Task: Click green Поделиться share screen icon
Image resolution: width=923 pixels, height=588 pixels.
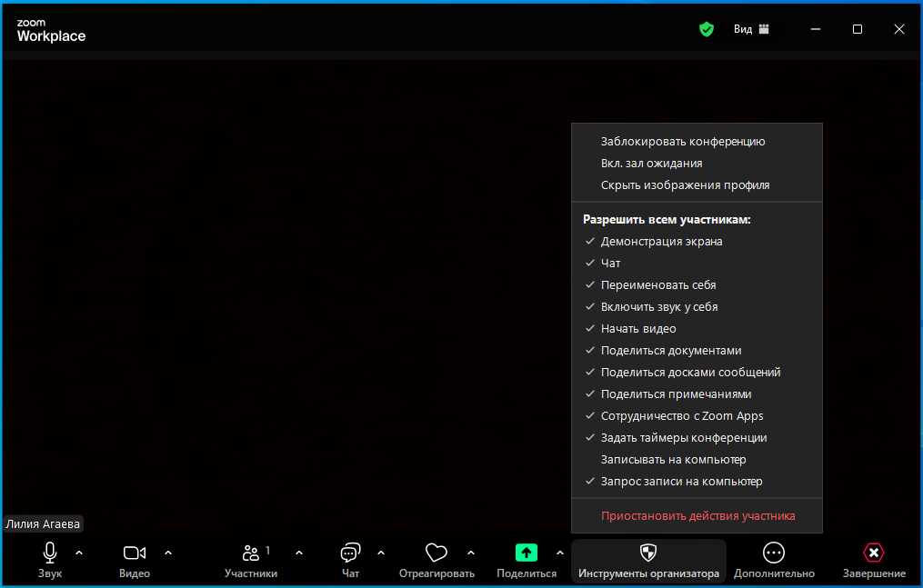Action: pos(527,553)
